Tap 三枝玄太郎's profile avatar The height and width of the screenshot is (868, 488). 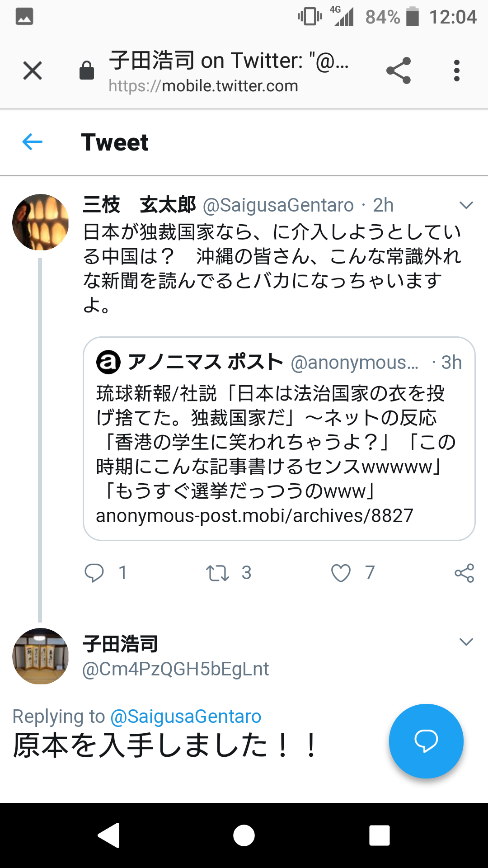pyautogui.click(x=40, y=222)
